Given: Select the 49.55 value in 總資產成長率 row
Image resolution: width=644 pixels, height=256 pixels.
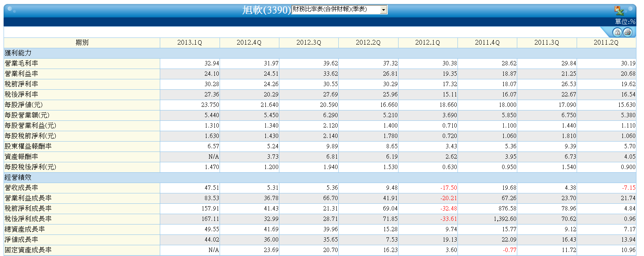Looking at the screenshot, I should (212, 229).
